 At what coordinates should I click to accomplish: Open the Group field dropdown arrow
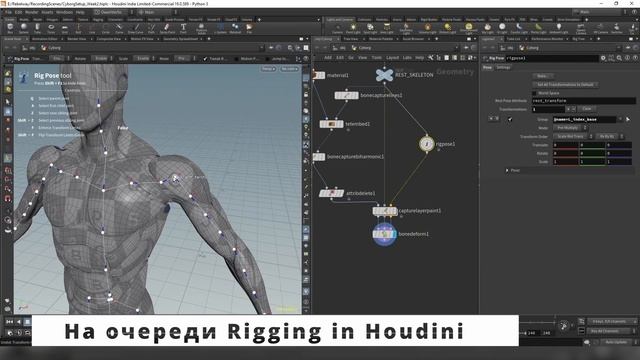[620, 119]
